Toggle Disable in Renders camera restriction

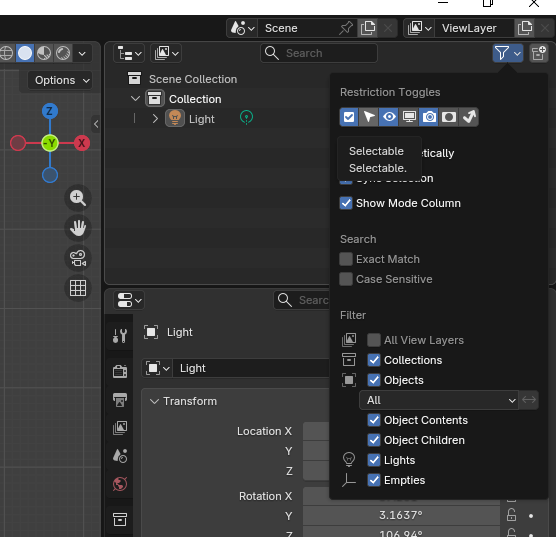pos(429,117)
